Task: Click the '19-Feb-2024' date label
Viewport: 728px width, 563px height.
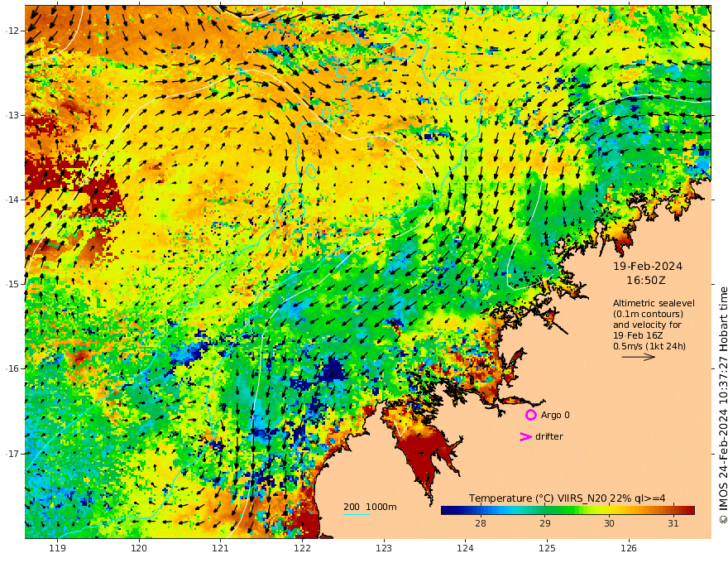Action: [648, 267]
